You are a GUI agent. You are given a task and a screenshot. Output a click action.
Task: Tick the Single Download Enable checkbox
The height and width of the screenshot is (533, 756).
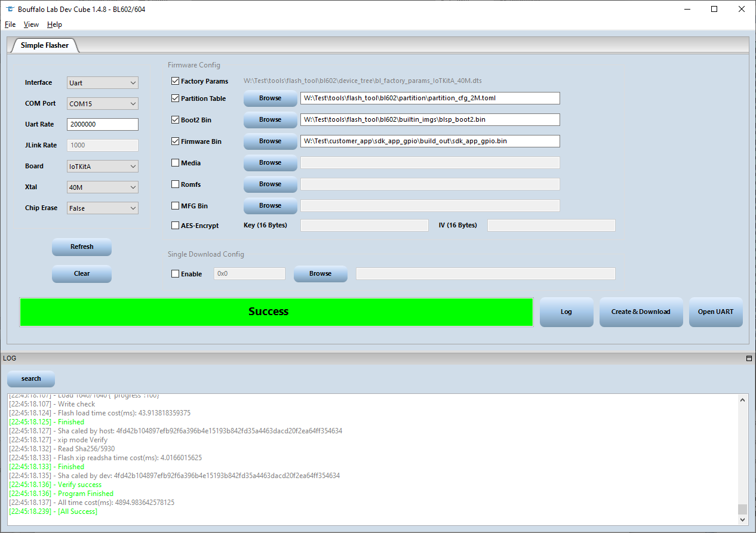coord(175,274)
